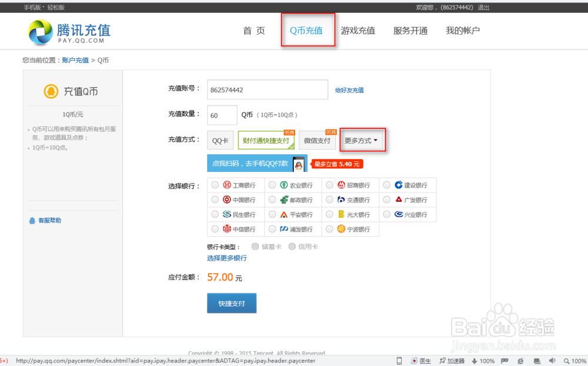Select 微信支付 payment method

coord(318,141)
